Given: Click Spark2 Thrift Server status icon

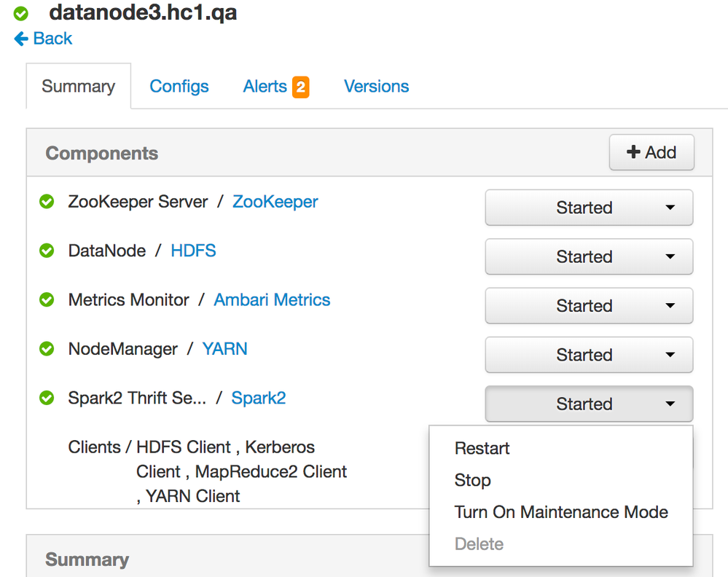Looking at the screenshot, I should [47, 398].
